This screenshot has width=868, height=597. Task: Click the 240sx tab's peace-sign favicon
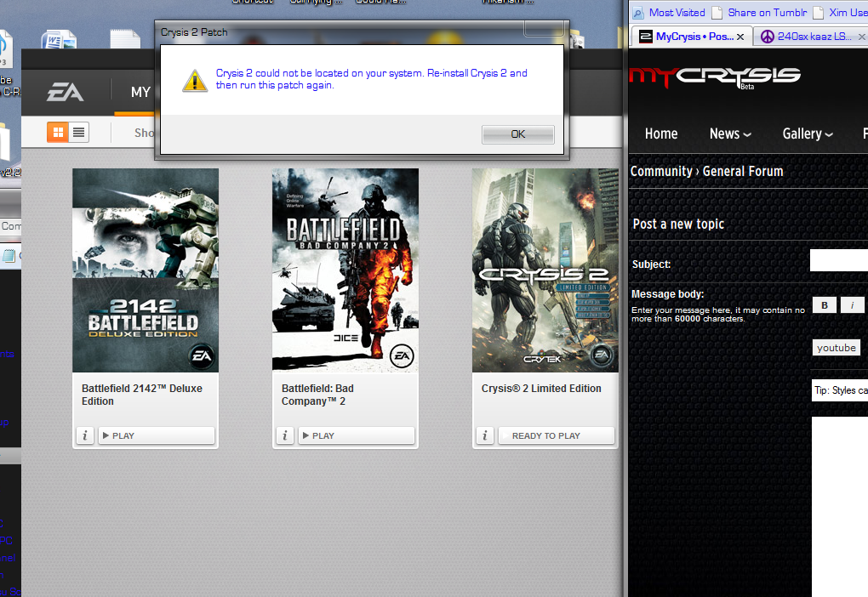point(768,37)
